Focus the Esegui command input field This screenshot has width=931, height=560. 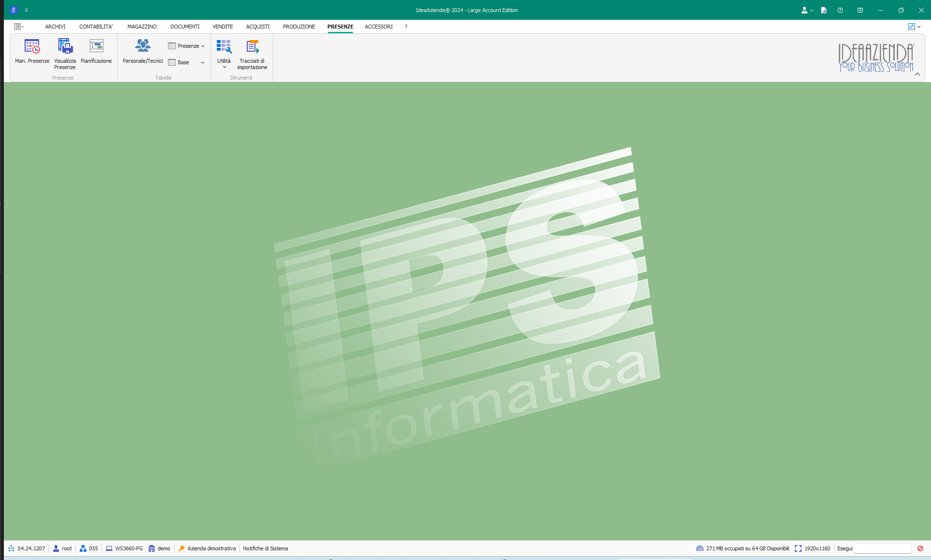[883, 548]
